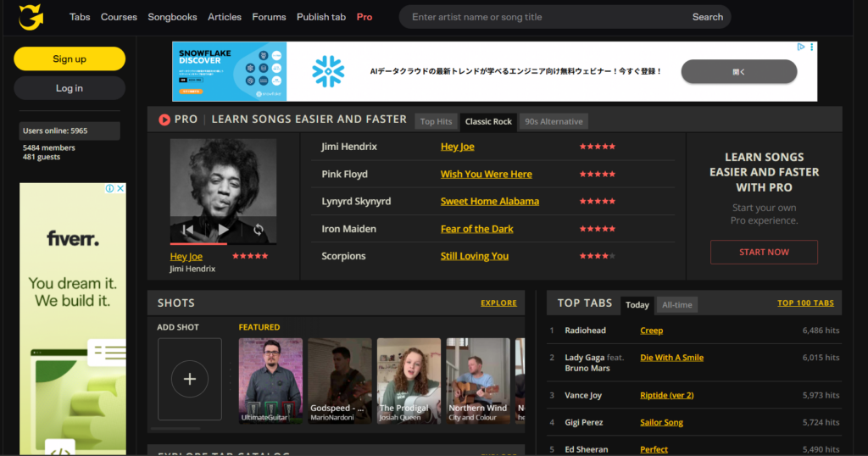Toggle repeat icon on the player
Viewport: 868px width, 456px height.
pyautogui.click(x=259, y=230)
